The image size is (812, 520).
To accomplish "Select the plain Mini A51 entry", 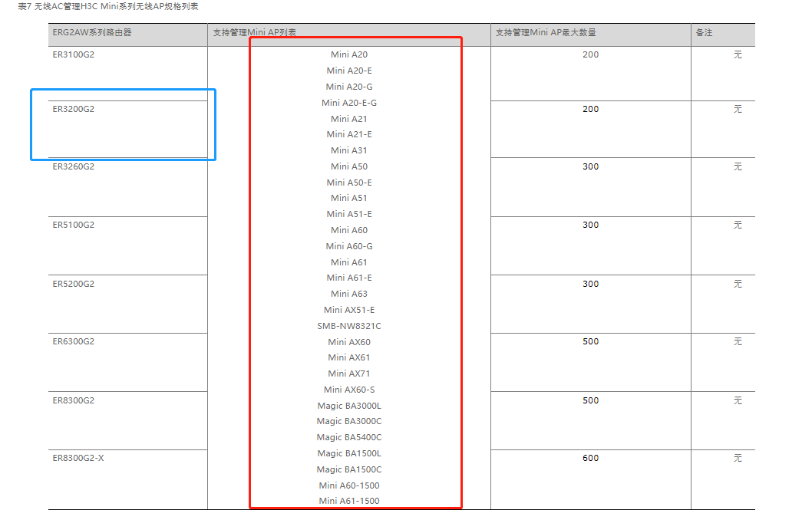I will point(349,198).
